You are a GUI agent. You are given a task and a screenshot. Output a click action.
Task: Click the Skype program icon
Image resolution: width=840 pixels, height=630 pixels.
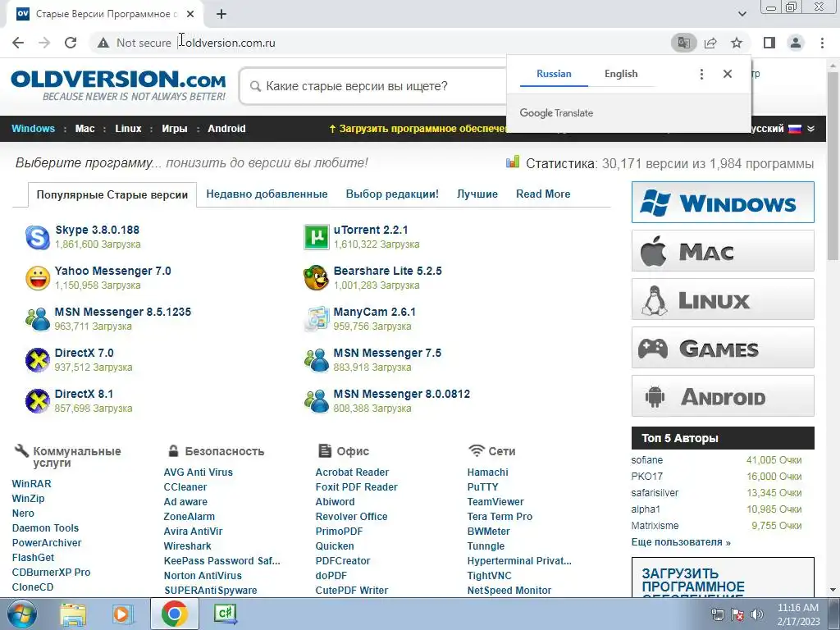coord(38,237)
